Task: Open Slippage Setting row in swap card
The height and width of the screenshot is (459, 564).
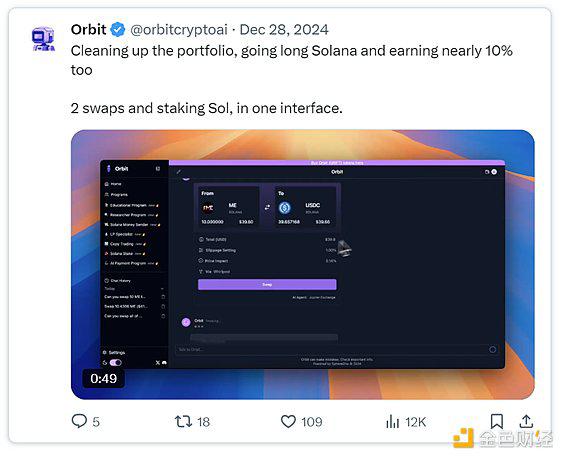Action: (x=267, y=250)
